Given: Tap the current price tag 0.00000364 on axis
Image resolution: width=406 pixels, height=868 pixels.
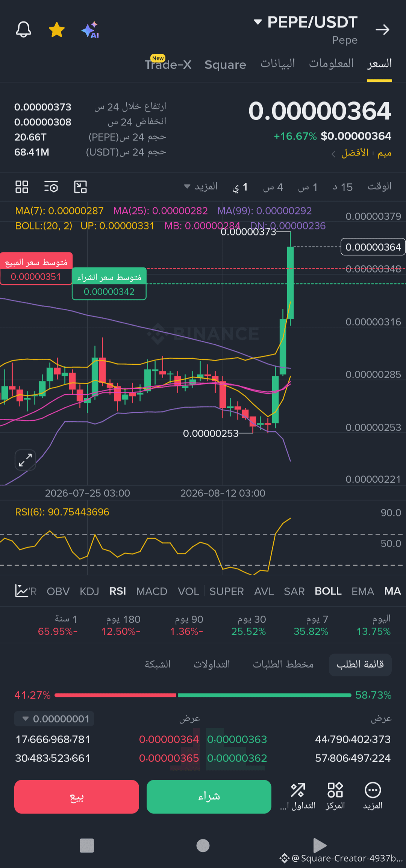Looking at the screenshot, I should pyautogui.click(x=373, y=247).
